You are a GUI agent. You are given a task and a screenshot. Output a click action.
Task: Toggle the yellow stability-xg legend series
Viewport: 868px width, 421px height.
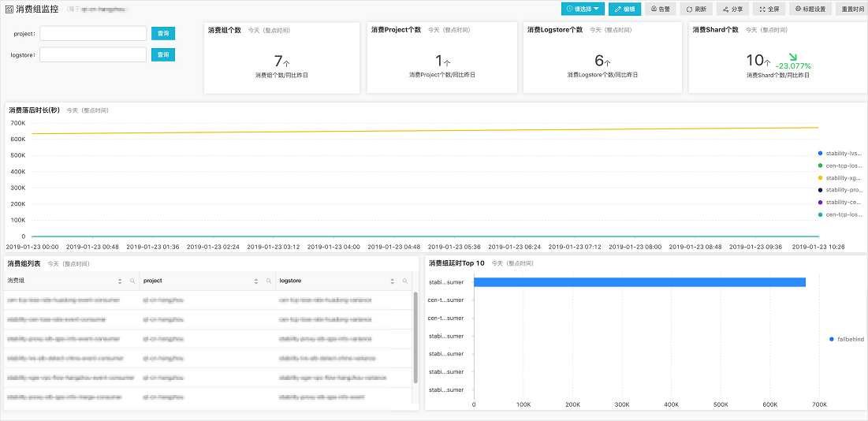point(840,177)
